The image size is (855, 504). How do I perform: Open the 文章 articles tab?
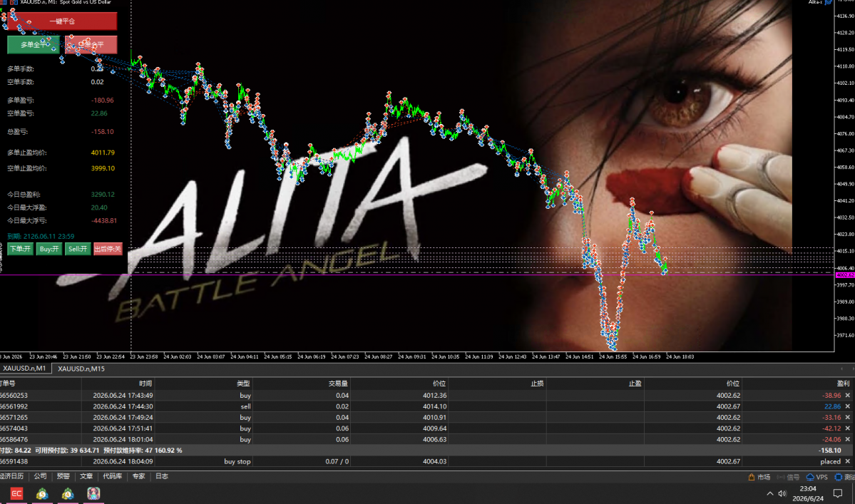tap(86, 476)
